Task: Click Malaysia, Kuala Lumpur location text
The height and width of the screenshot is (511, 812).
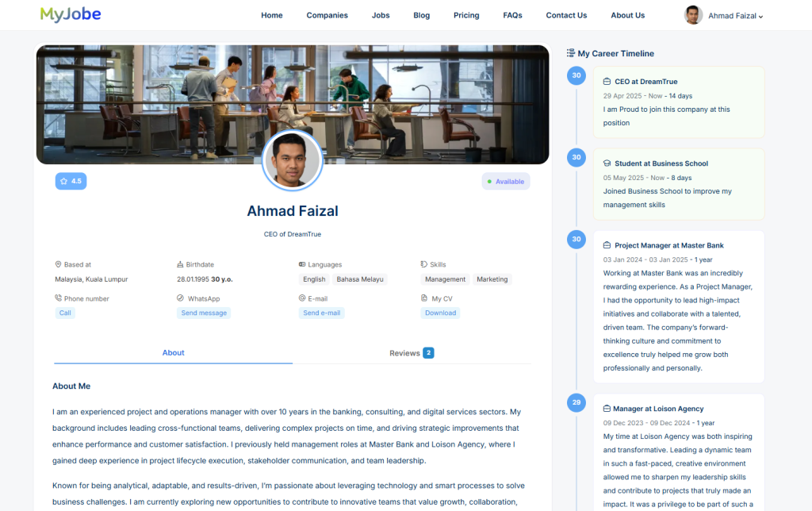Action: [x=92, y=279]
